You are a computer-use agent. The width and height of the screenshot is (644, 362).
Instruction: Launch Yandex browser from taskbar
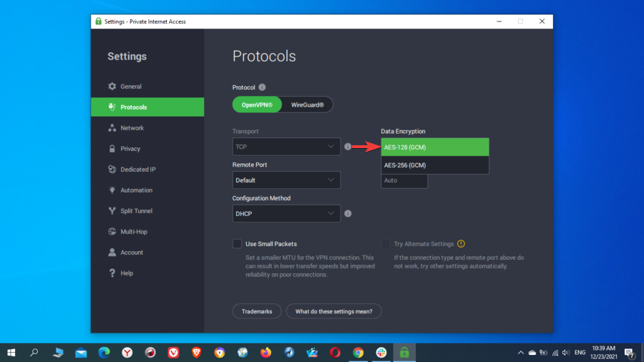127,353
